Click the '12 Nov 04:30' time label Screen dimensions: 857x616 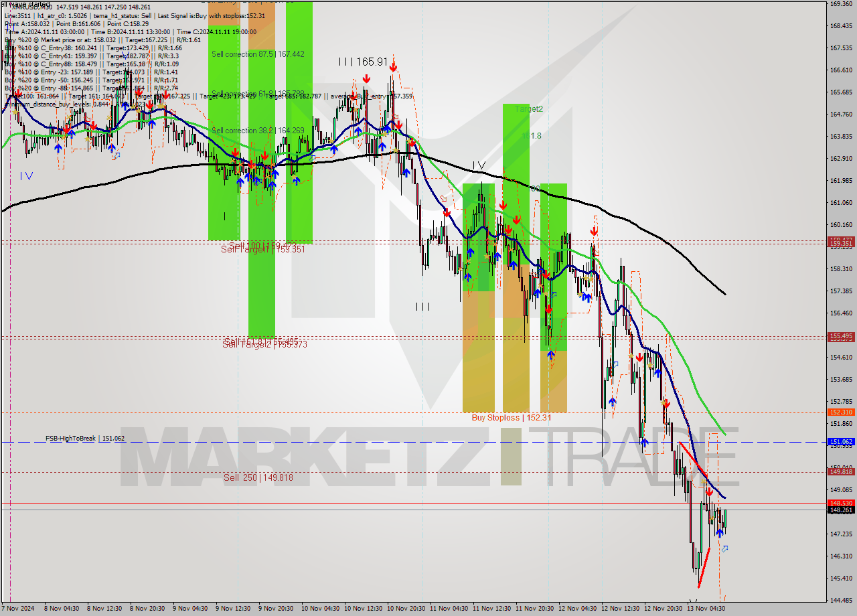(576, 609)
